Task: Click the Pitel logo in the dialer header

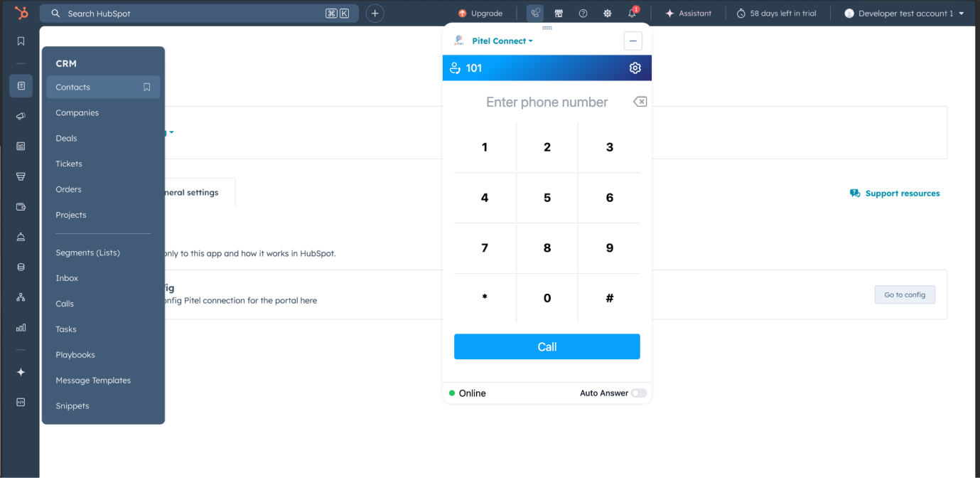Action: tap(458, 41)
